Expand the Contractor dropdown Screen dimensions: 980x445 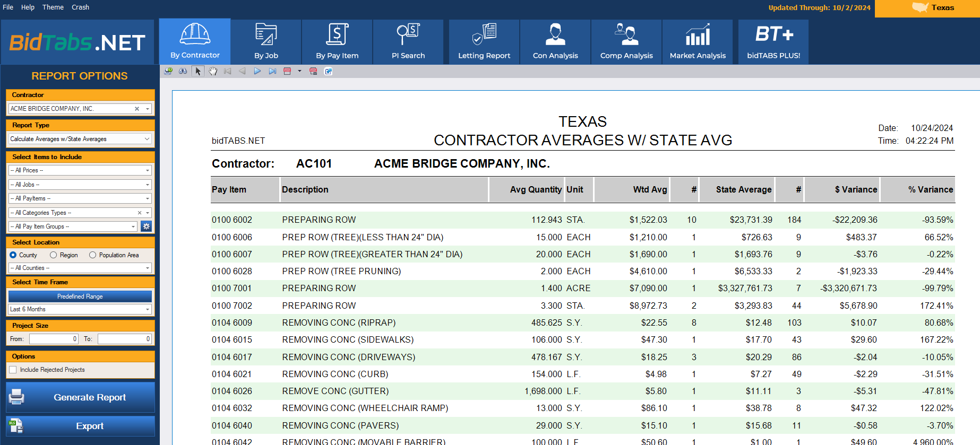pos(148,109)
